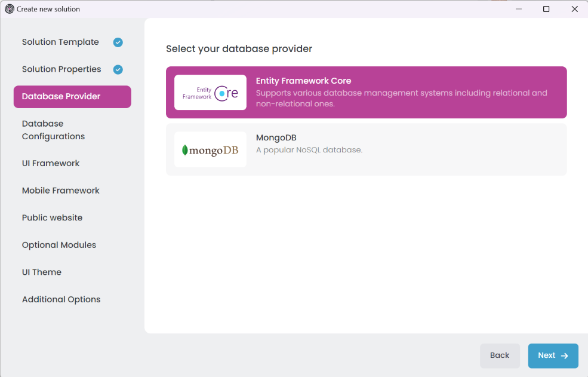This screenshot has width=588, height=377.
Task: Choose MongoDB as database provider
Action: tap(367, 149)
